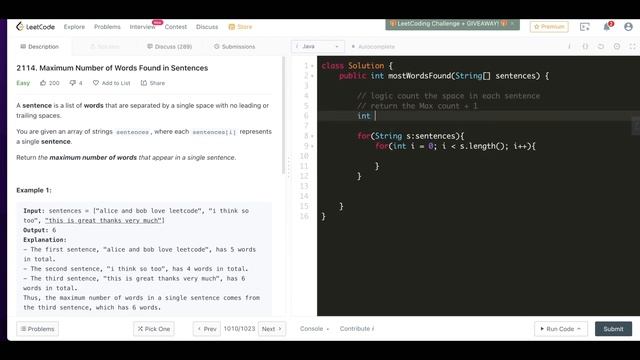Click the 1010/1023 problem counter
The image size is (640, 360).
[x=239, y=329]
